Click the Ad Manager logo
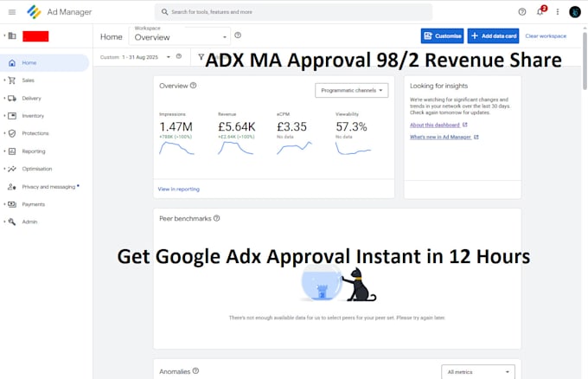 pyautogui.click(x=34, y=12)
